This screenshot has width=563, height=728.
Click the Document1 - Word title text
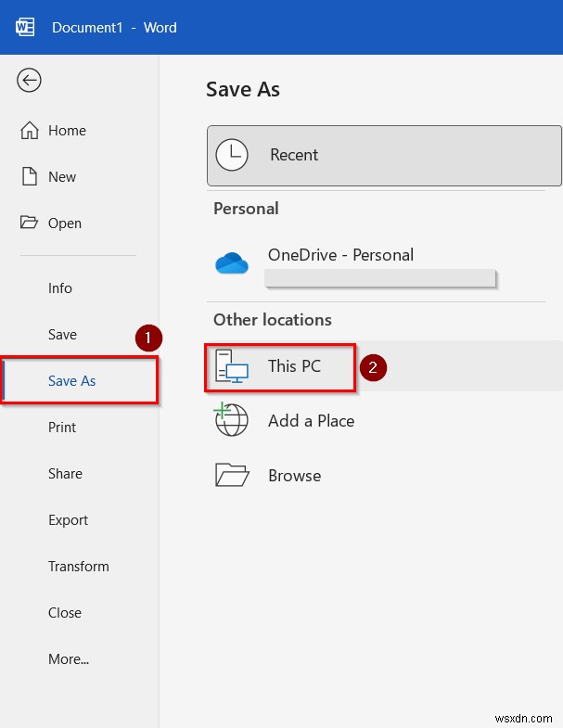click(114, 28)
